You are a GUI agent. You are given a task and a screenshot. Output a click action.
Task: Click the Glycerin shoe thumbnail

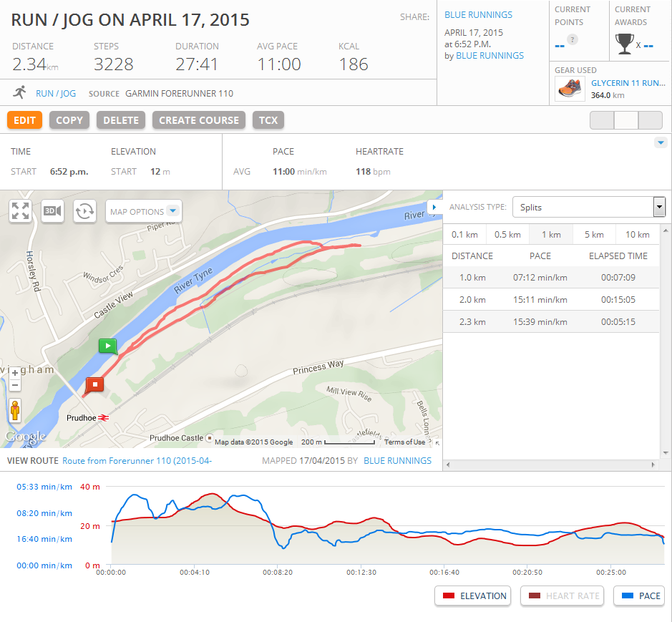coord(570,89)
